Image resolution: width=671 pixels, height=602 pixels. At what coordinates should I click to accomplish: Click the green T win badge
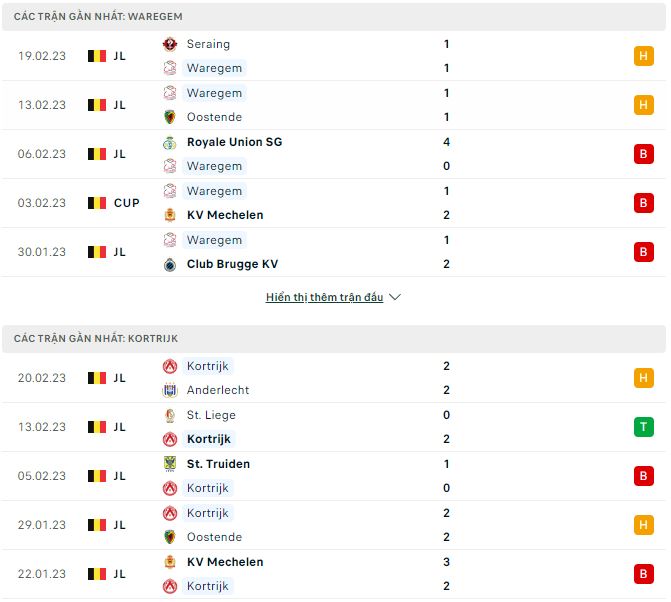click(644, 427)
